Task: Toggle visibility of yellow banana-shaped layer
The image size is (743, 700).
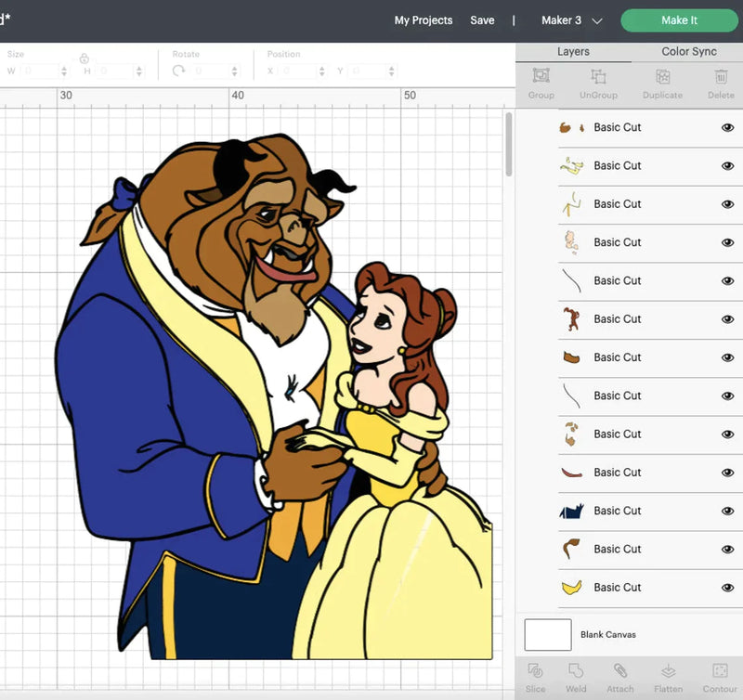Action: (x=727, y=588)
